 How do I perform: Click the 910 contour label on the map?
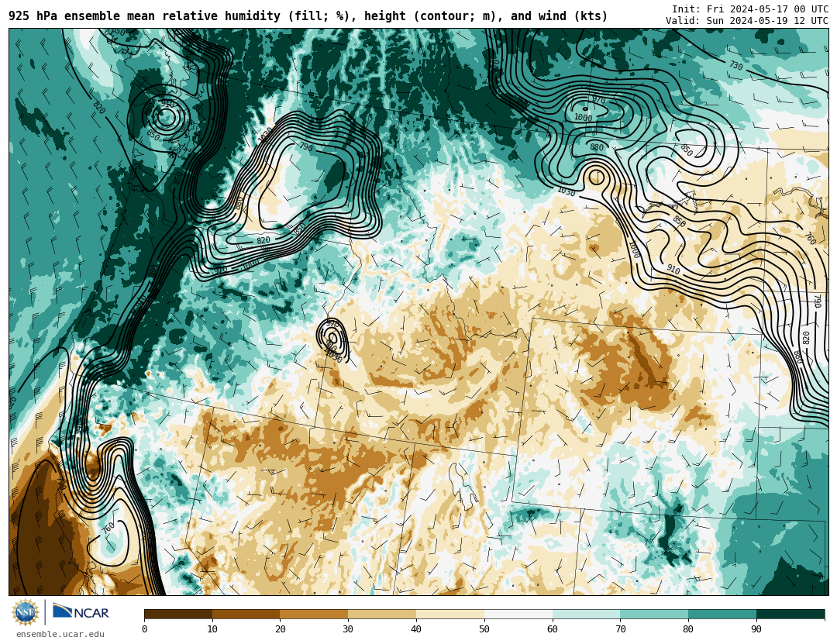673,270
